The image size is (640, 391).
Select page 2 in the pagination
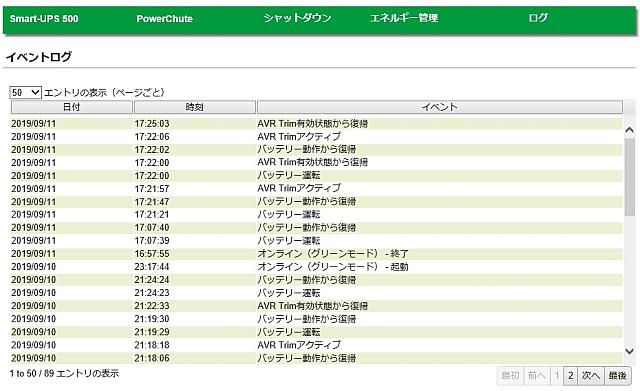tap(571, 375)
